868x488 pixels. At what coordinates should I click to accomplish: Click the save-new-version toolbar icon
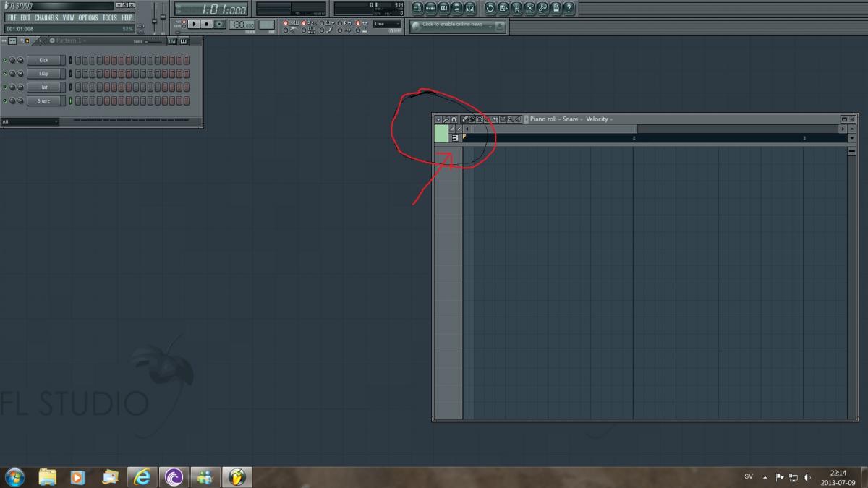point(503,8)
